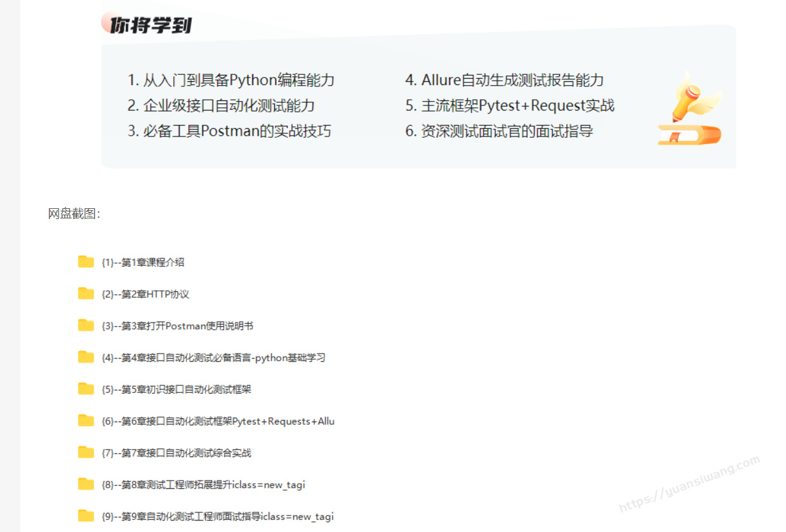Click the pen and book illustration
786x532 pixels.
click(x=689, y=109)
